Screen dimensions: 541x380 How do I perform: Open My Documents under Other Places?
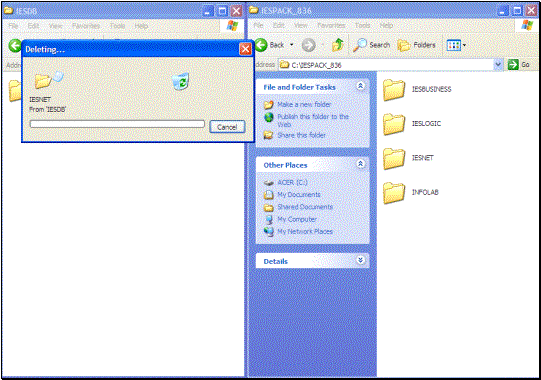[299, 195]
